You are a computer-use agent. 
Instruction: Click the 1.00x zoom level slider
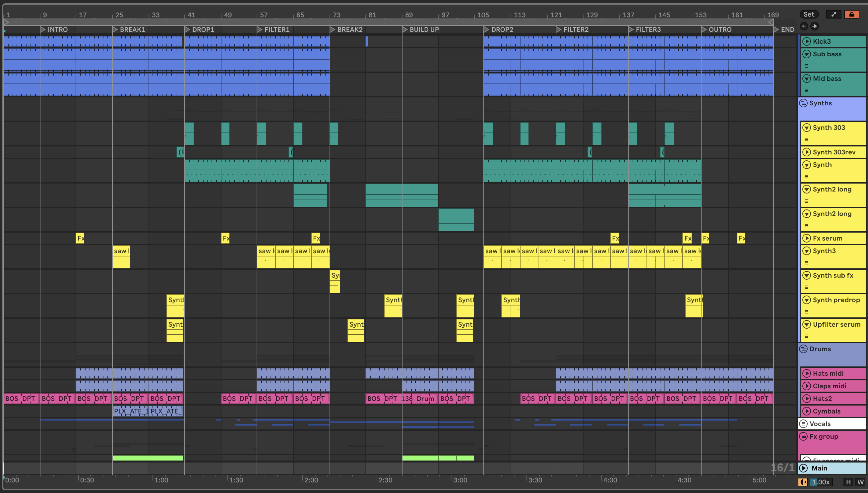coord(821,482)
